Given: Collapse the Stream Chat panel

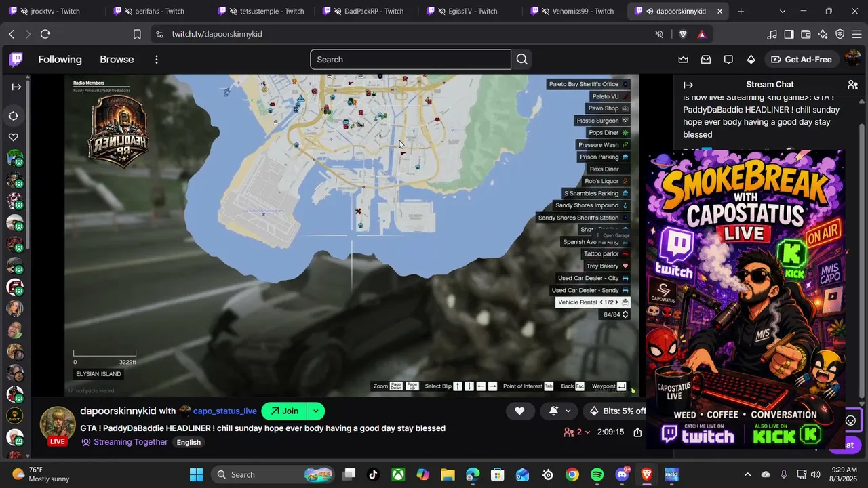Looking at the screenshot, I should click(688, 85).
